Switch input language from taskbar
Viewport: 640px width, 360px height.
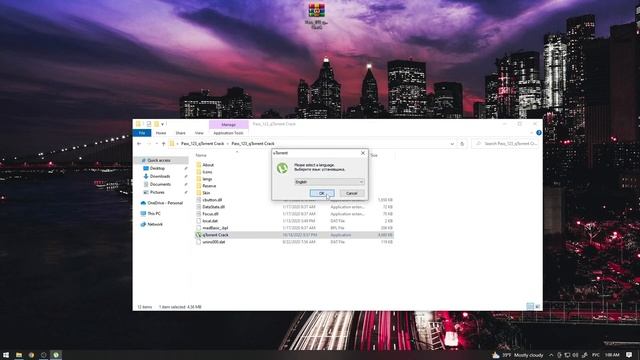click(596, 355)
